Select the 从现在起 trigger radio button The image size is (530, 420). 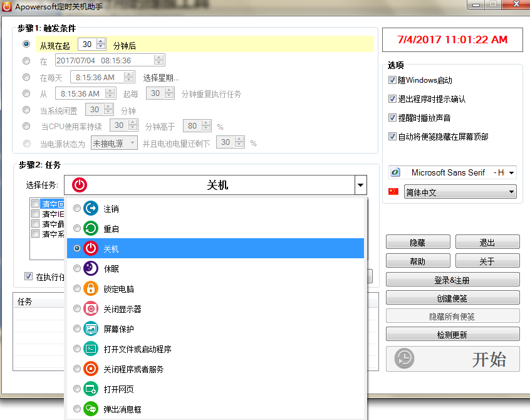tap(26, 44)
